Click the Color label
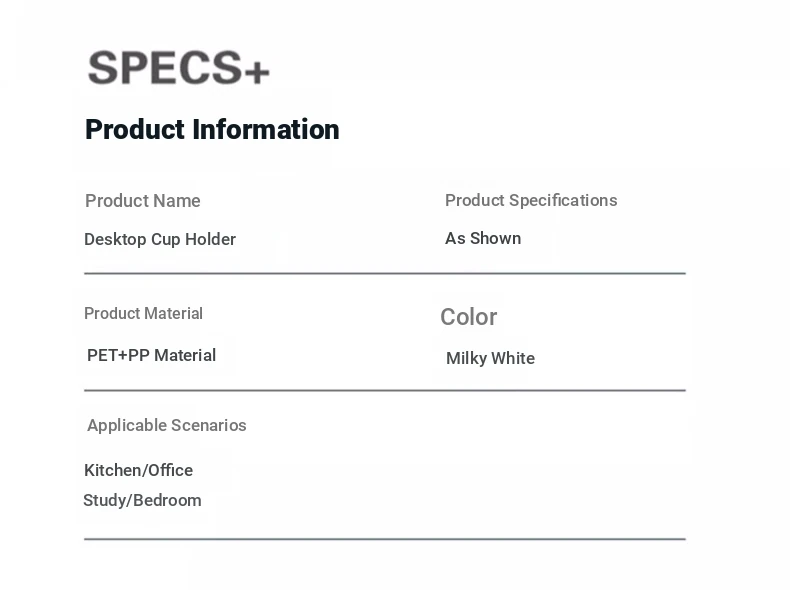The height and width of the screenshot is (590, 790). pyautogui.click(x=469, y=317)
